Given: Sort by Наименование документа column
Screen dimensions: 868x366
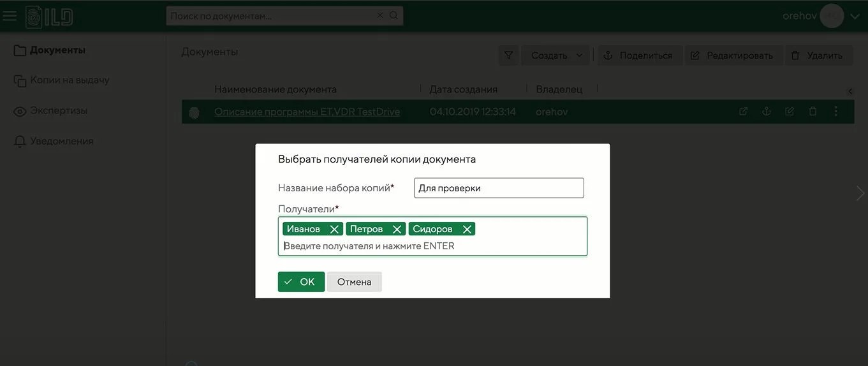Looking at the screenshot, I should [x=276, y=89].
